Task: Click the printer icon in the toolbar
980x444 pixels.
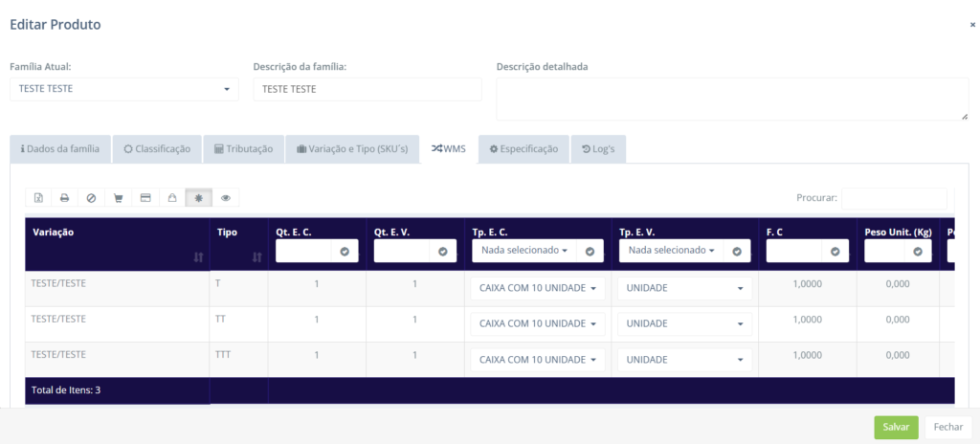Action: click(x=65, y=198)
